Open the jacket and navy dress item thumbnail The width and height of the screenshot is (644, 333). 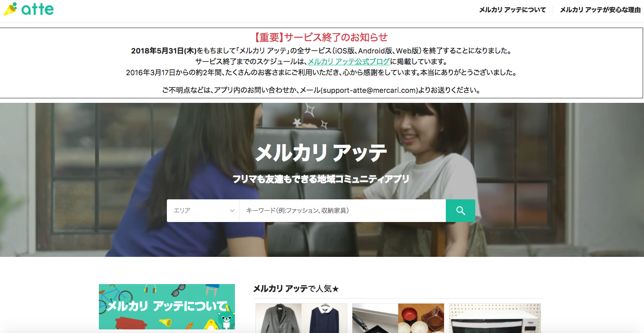301,318
